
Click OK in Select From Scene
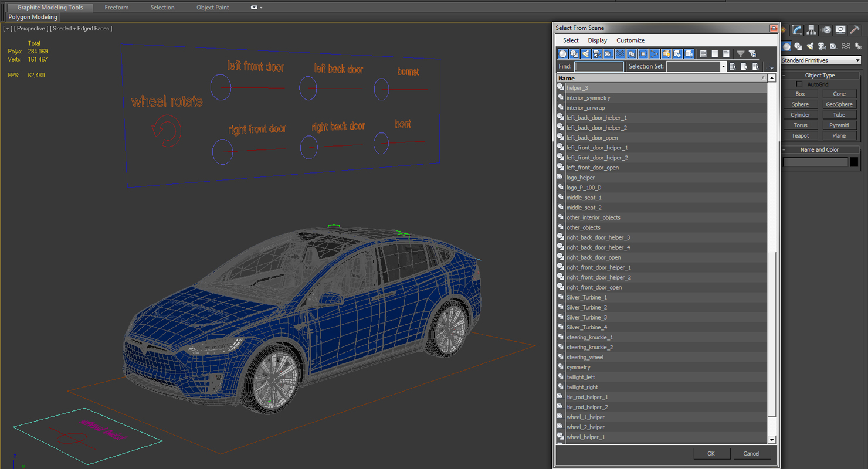click(711, 453)
